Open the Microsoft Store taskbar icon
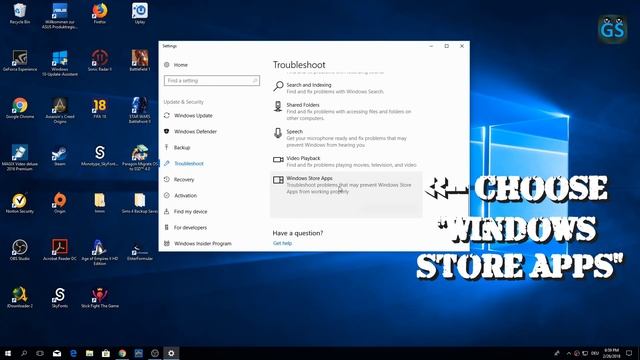640x360 pixels. tap(106, 353)
